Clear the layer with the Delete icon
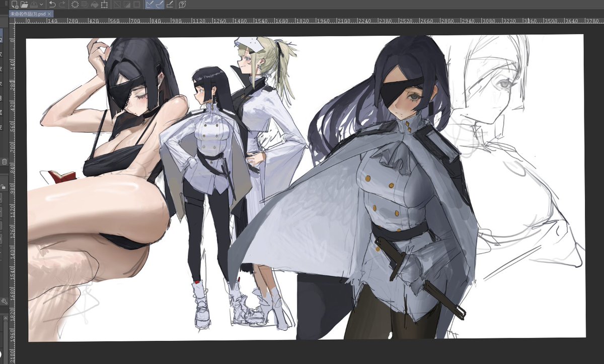The height and width of the screenshot is (364, 604). pos(75,5)
